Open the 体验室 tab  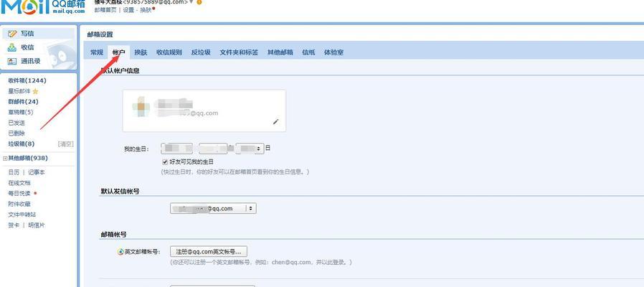[333, 52]
